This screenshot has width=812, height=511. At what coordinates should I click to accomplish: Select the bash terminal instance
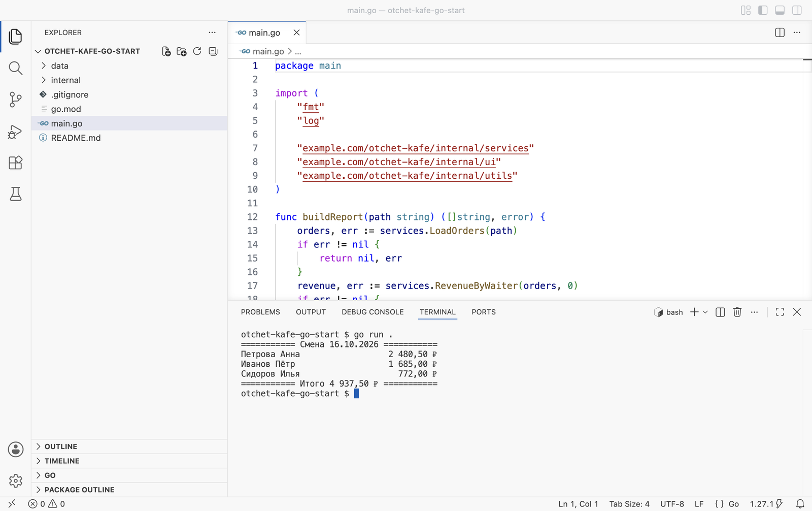pyautogui.click(x=668, y=312)
